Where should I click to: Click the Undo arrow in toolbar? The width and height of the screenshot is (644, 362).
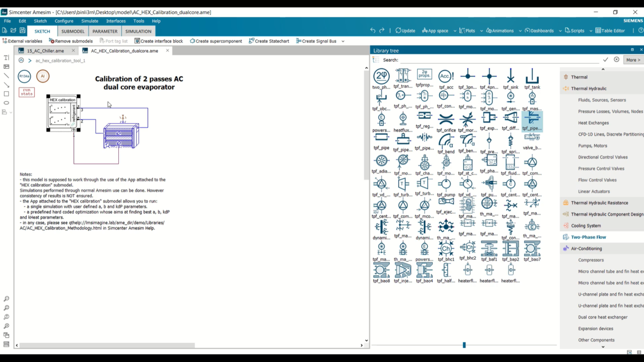(x=373, y=31)
